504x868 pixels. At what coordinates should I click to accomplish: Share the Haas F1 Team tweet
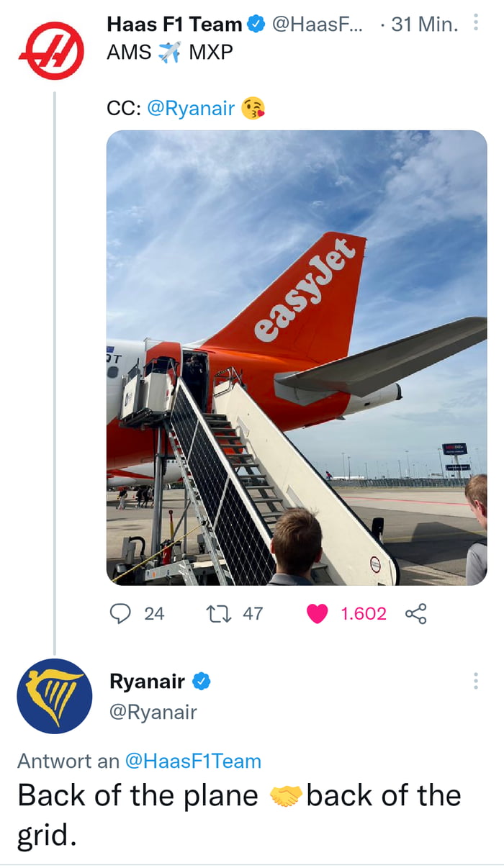pyautogui.click(x=415, y=613)
